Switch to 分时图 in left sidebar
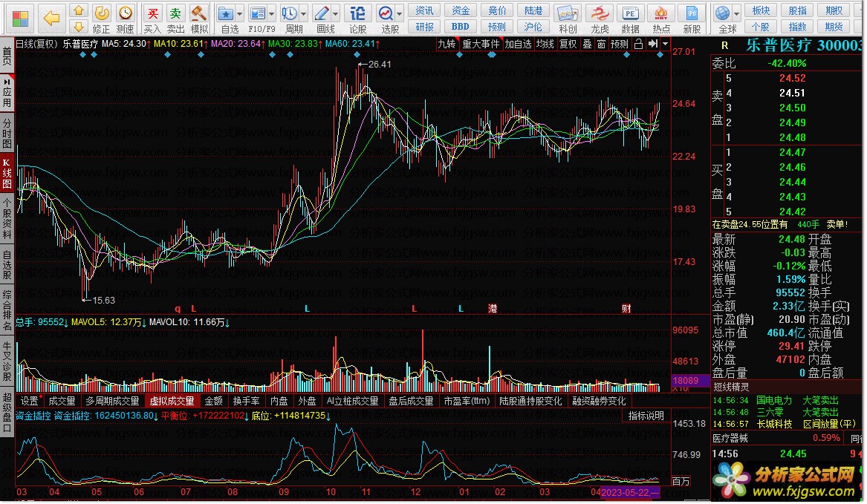Image resolution: width=867 pixels, height=504 pixels. coord(7,133)
